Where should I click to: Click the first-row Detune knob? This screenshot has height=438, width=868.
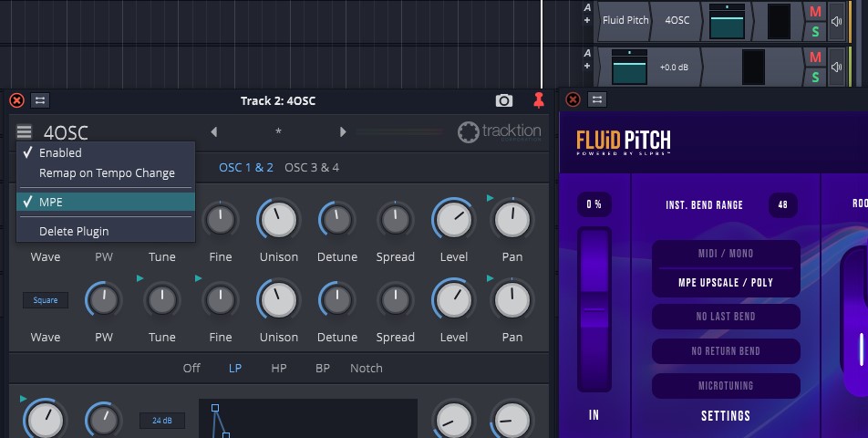tap(336, 219)
